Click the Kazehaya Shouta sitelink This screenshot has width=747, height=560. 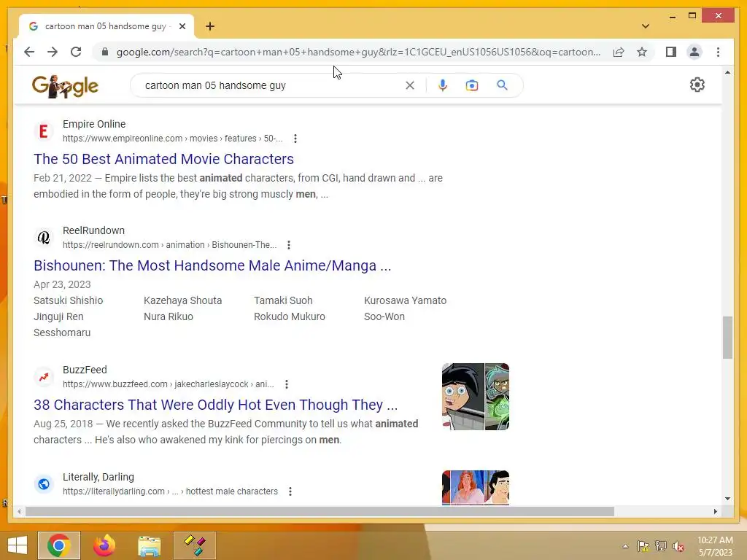point(183,300)
